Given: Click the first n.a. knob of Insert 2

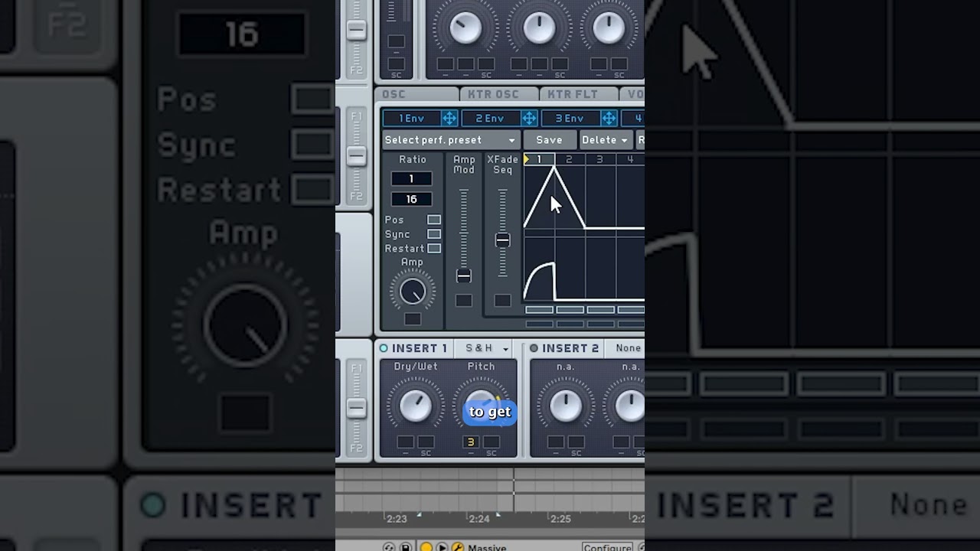Looking at the screenshot, I should (x=566, y=406).
